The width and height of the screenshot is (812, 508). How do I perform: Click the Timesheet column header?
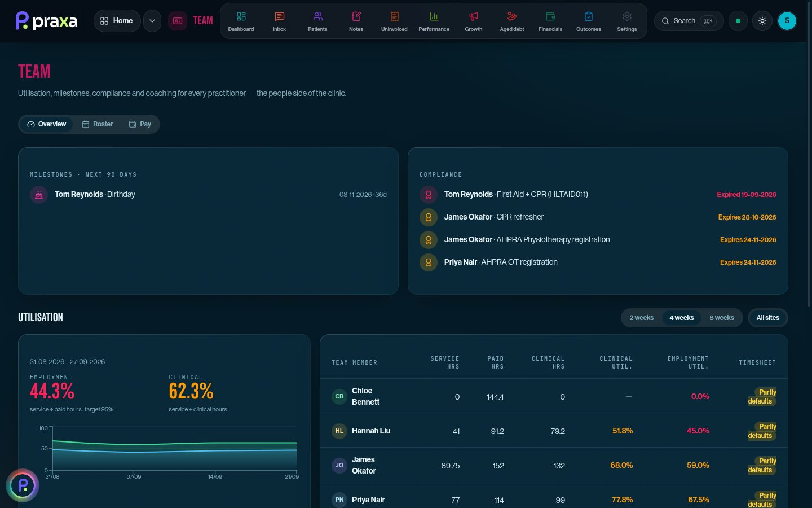757,362
